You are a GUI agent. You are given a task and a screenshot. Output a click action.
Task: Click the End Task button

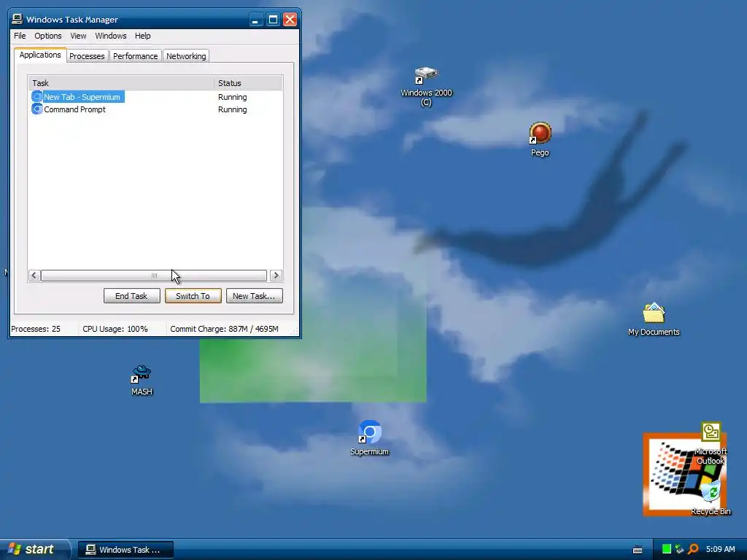(x=131, y=296)
